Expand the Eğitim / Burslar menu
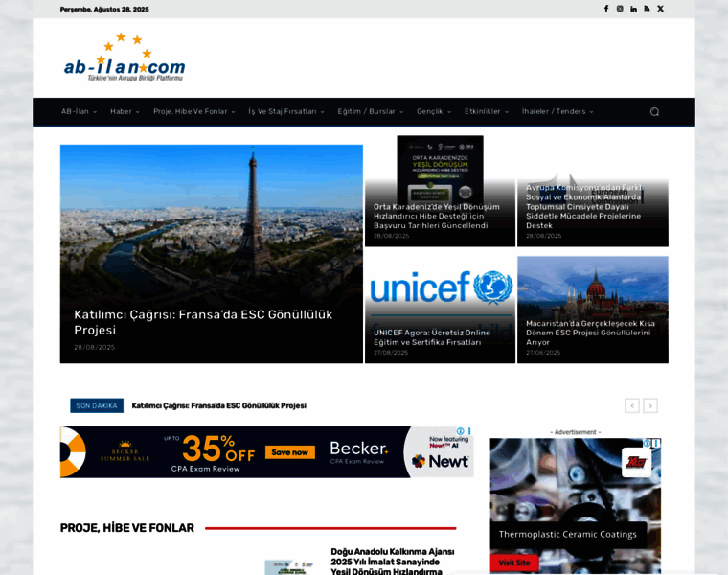 tap(371, 112)
